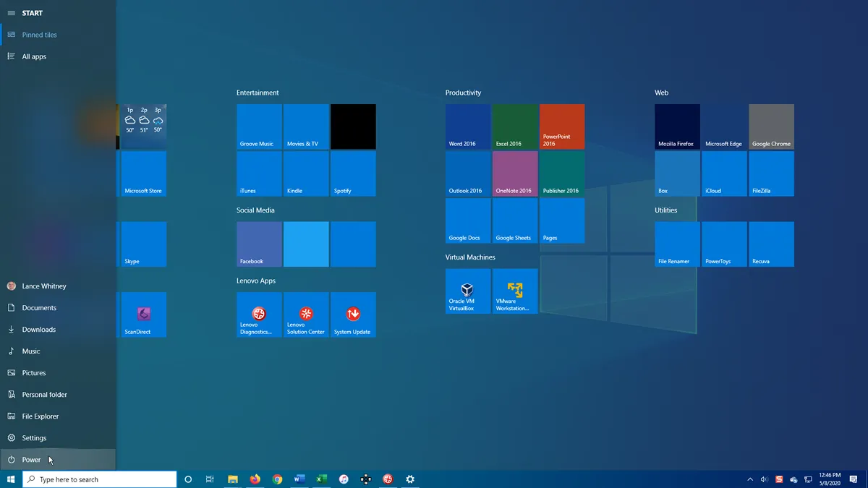
Task: Open the Outlook 2016 tile
Action: pos(468,174)
